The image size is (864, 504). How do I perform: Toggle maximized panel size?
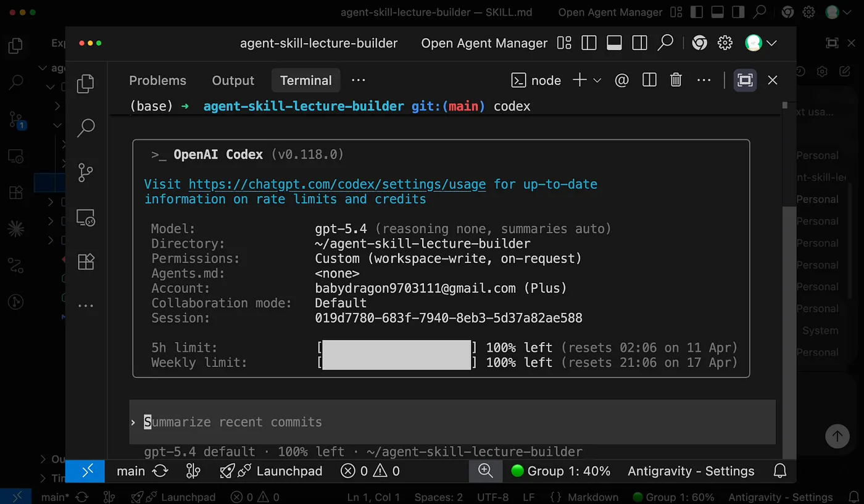point(746,80)
